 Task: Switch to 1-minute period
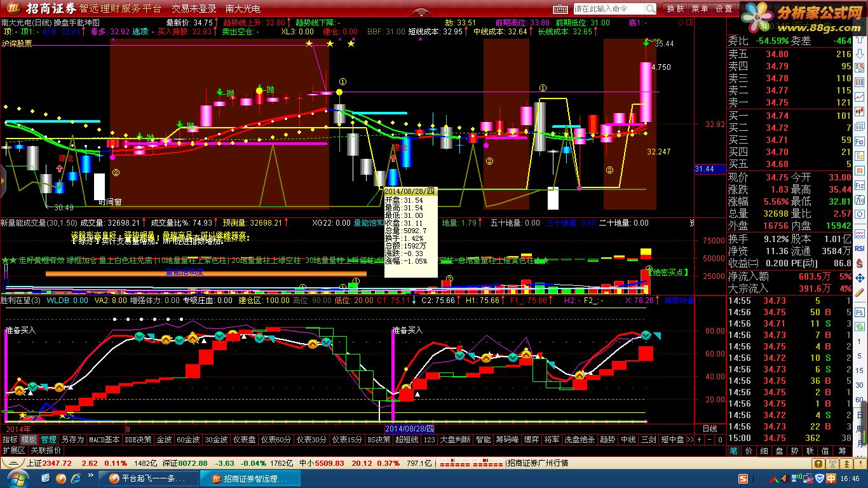[x=860, y=341]
